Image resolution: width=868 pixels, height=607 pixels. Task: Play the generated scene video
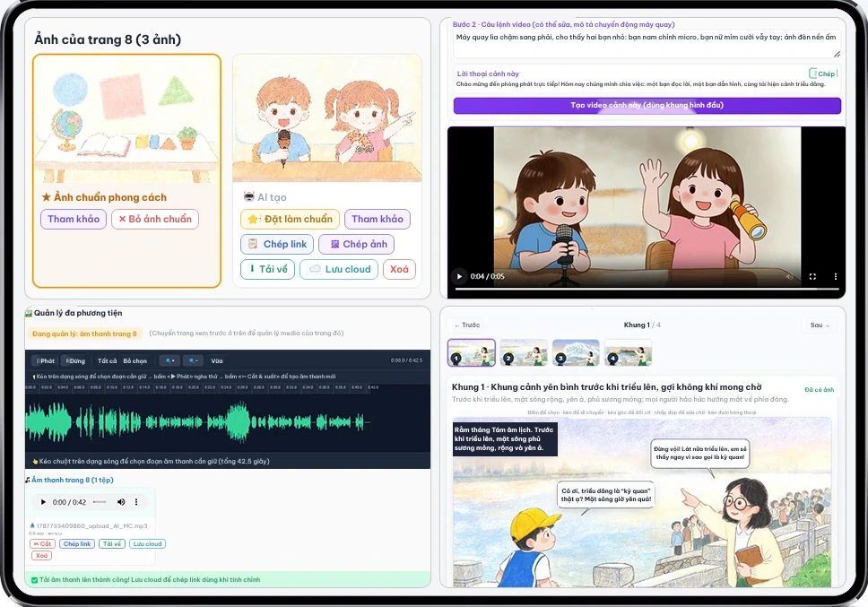[459, 276]
